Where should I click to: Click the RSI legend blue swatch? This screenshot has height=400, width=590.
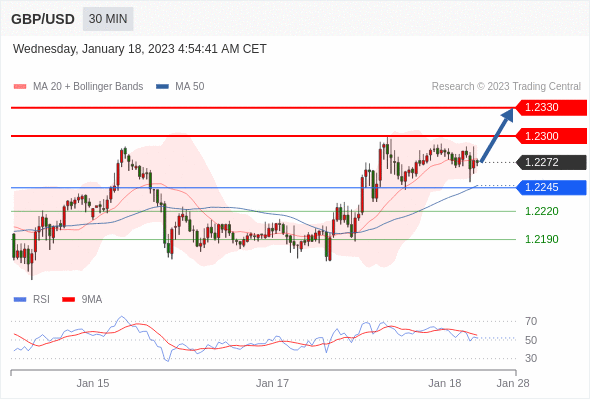pos(20,300)
